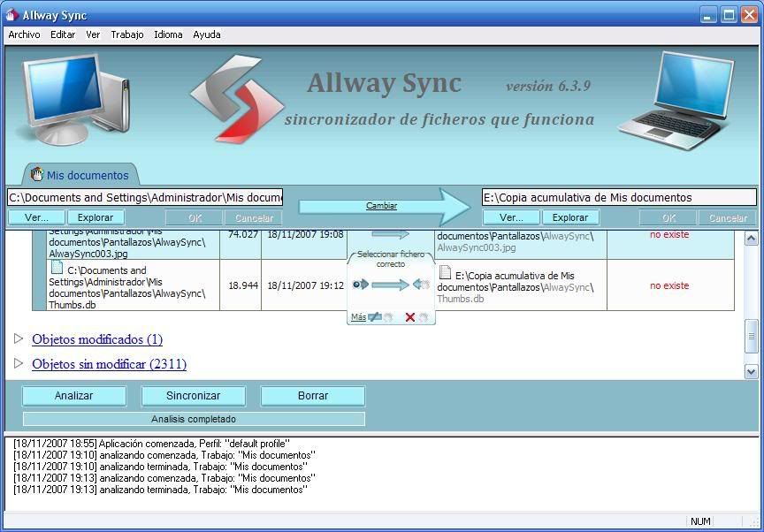Switch to the Mis documentos job tab
Screen dimensions: 764x532
[x=80, y=175]
